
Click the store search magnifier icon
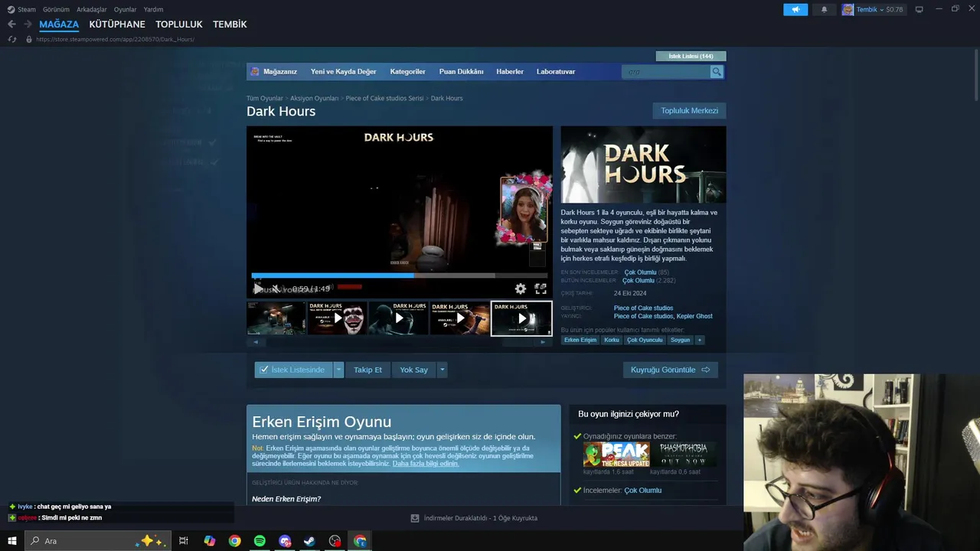[717, 72]
